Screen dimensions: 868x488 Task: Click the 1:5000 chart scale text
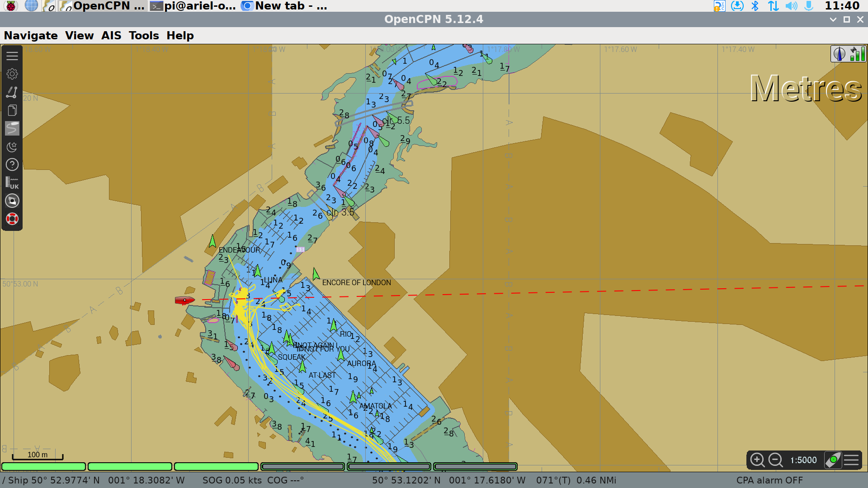pyautogui.click(x=803, y=460)
